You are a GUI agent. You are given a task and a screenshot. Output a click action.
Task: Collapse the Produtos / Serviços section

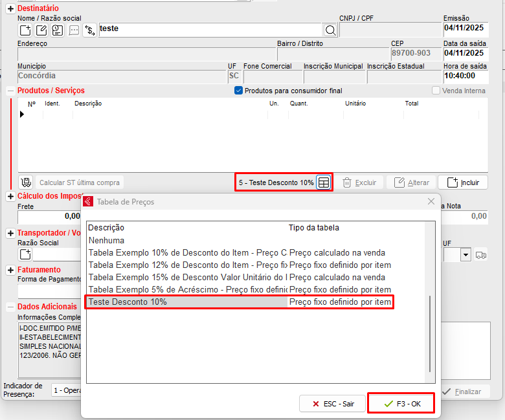point(10,91)
